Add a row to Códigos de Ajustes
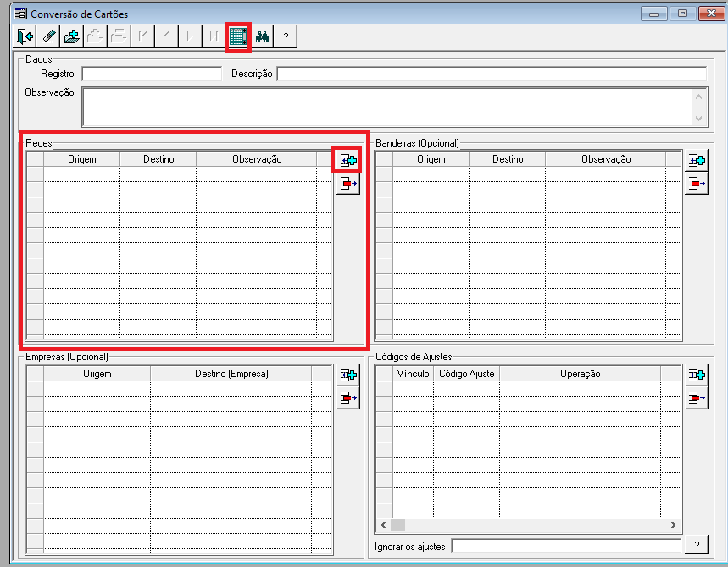Viewport: 728px width, 567px height. (x=697, y=375)
